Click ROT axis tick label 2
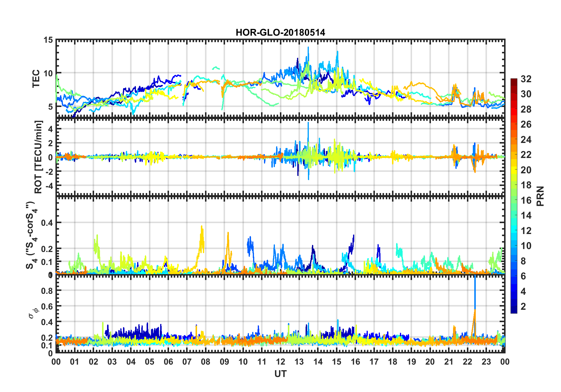This screenshot has width=561, height=392. pos(50,143)
